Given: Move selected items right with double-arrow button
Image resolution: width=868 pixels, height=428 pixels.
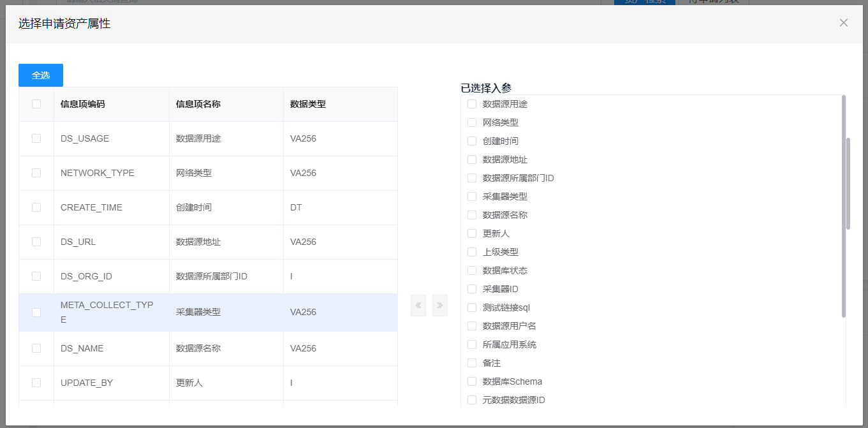Looking at the screenshot, I should pyautogui.click(x=440, y=306).
